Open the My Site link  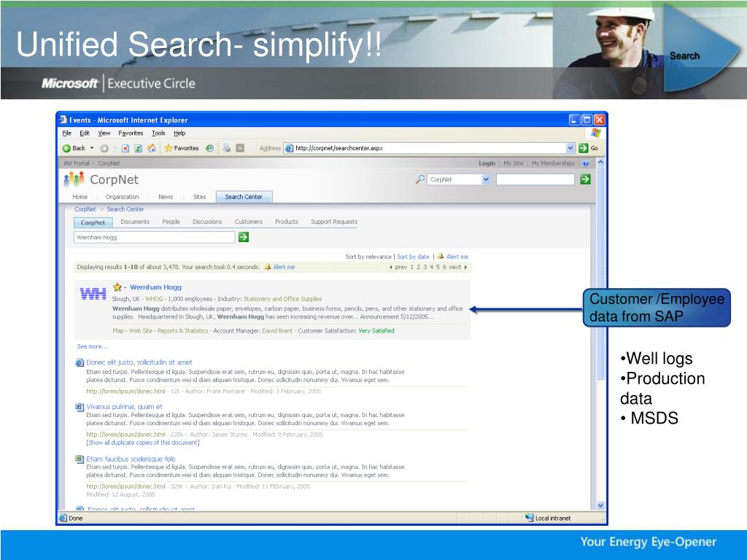coord(513,163)
